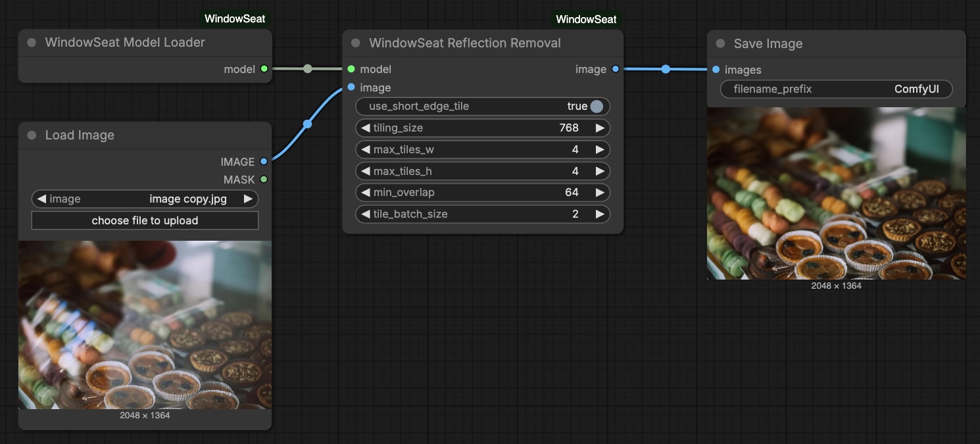Click the model input socket on Reflection Removal
Viewport: 980px width, 444px height.
point(351,68)
